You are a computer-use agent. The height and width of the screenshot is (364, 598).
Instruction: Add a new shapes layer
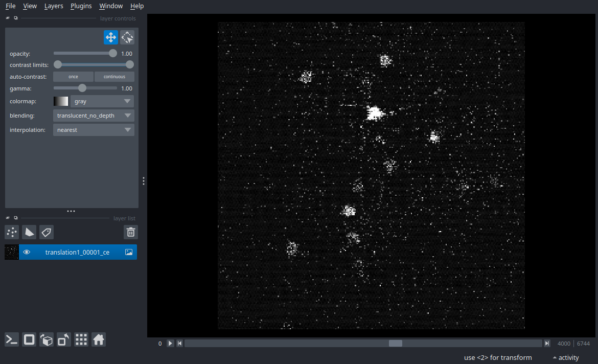(29, 232)
